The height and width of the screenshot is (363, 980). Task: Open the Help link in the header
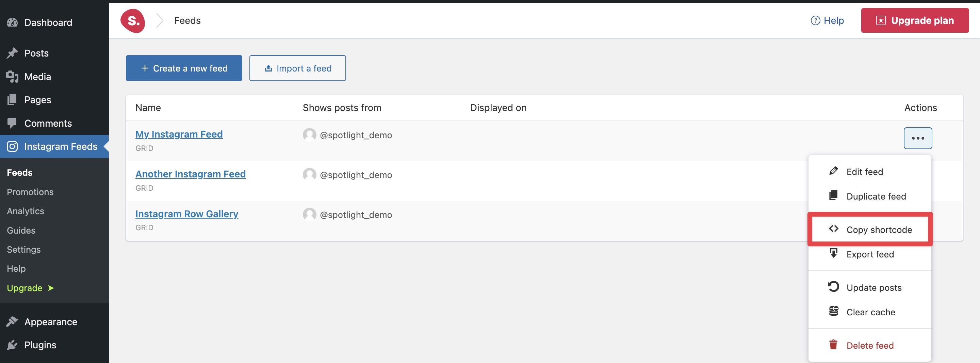click(x=827, y=20)
